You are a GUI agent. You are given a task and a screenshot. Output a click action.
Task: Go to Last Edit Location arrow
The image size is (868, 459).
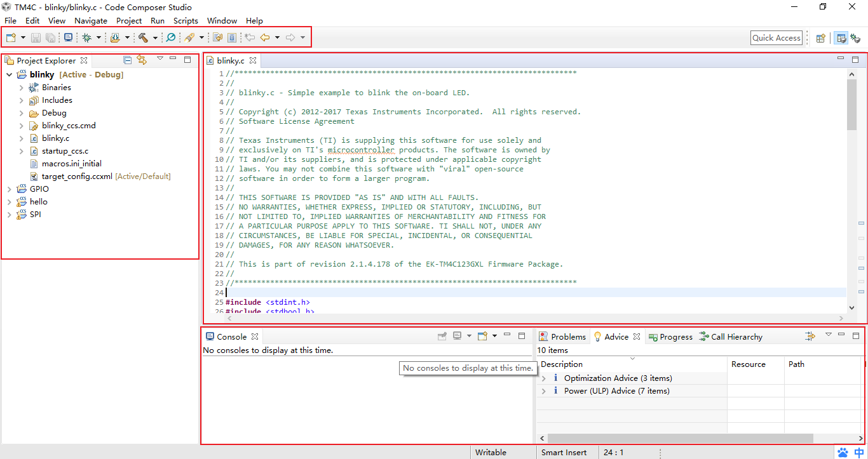pyautogui.click(x=250, y=38)
